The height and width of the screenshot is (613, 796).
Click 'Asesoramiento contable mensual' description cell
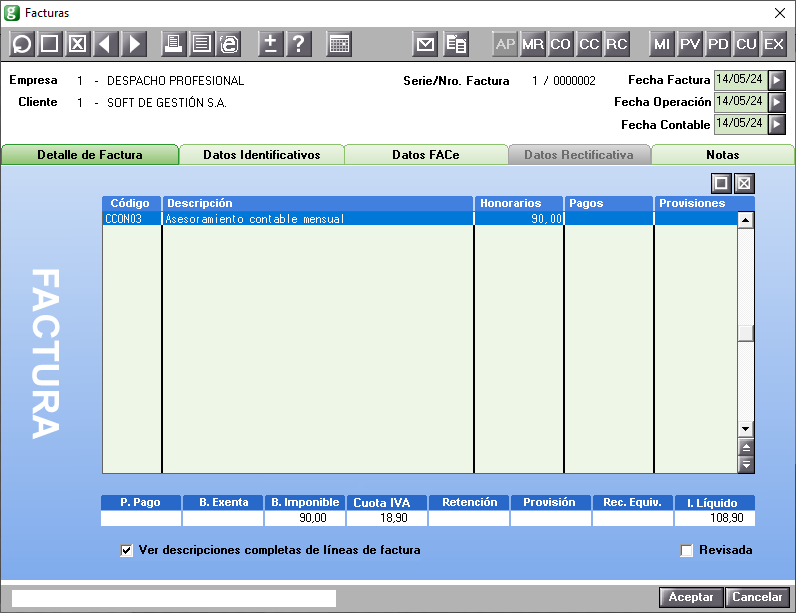318,219
